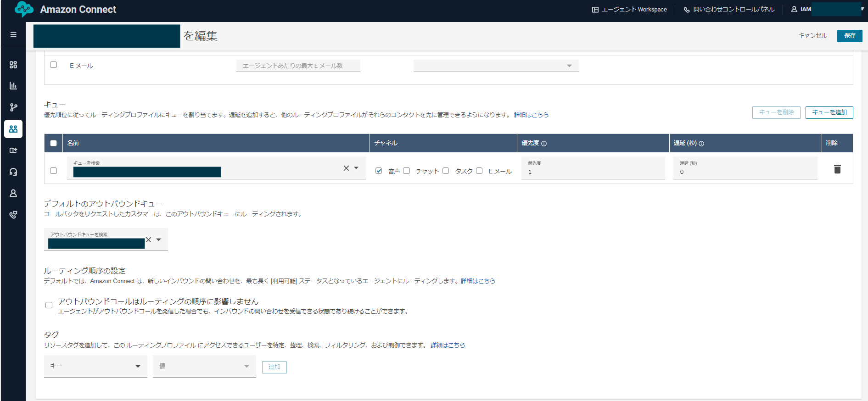
Task: Click the キューを削除 button
Action: pos(776,112)
